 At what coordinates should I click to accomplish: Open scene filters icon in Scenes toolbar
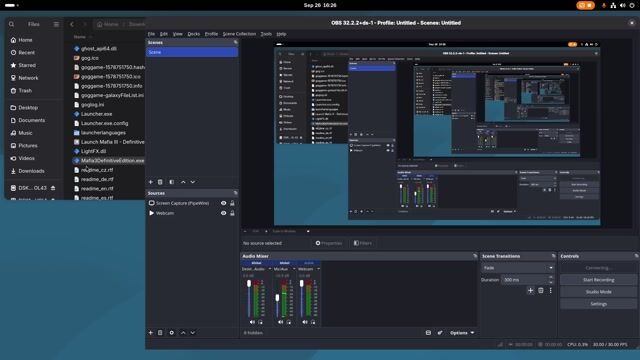point(172,182)
